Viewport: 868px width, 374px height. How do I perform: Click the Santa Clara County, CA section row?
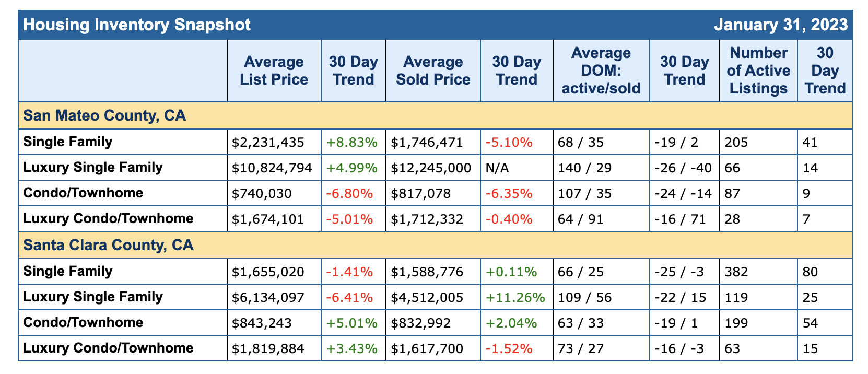[x=109, y=245]
